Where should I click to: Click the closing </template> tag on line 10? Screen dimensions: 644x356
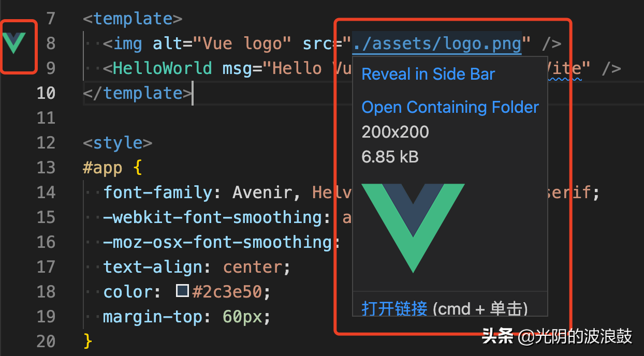(138, 93)
